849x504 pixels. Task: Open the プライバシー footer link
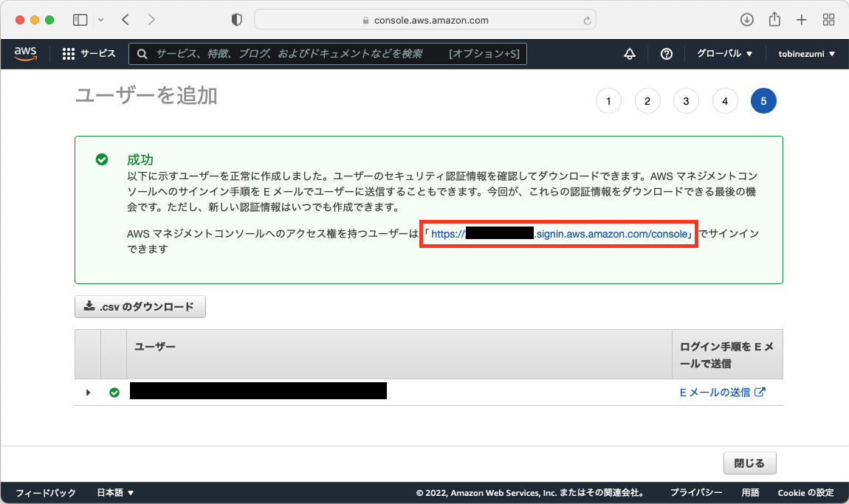point(695,493)
